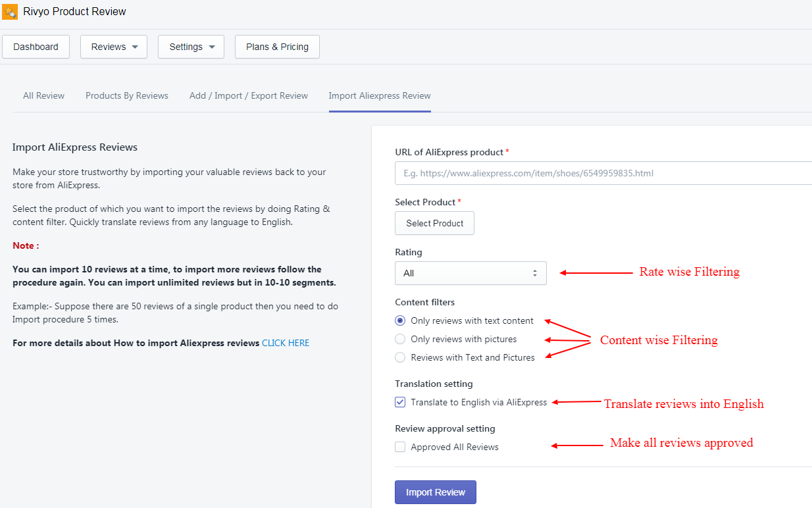Expand the Reviews dropdown menu

coord(114,47)
